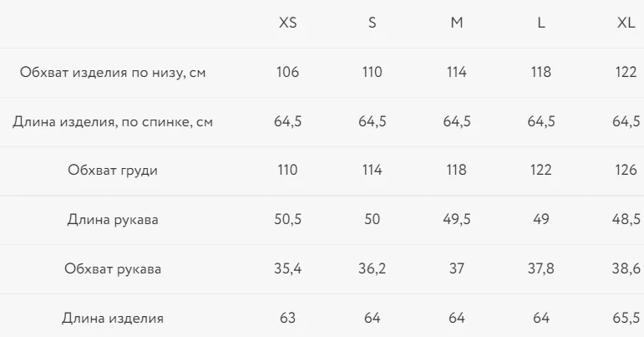
Task: Click sleeve girth value 37,8 for L
Action: point(541,268)
